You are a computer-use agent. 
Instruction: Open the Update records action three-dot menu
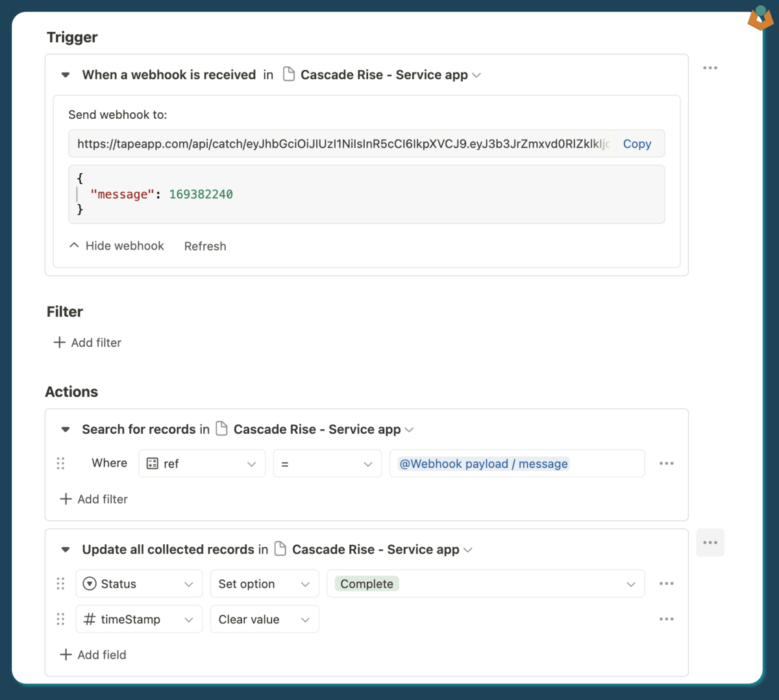point(710,543)
